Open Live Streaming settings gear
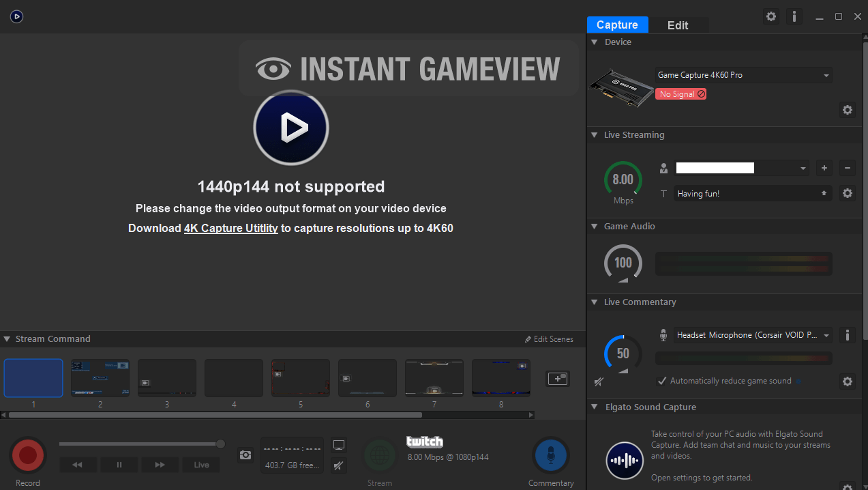Viewport: 868px width, 490px height. click(847, 193)
